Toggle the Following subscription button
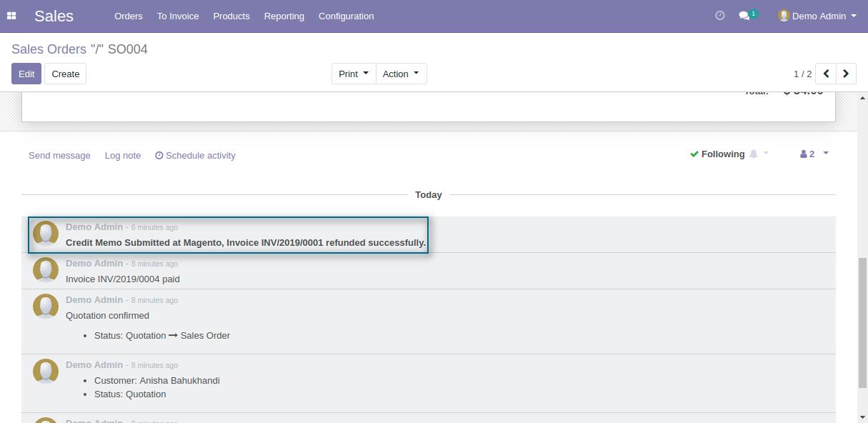 click(x=717, y=154)
